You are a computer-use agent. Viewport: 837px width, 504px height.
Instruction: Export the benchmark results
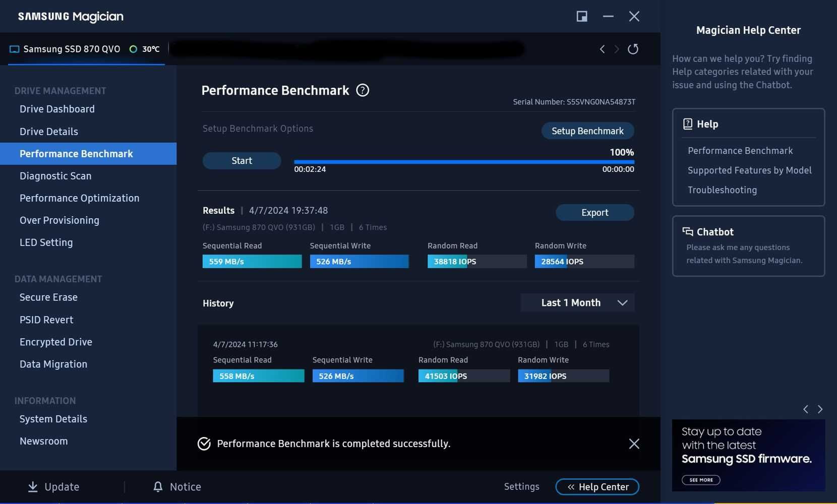(x=595, y=213)
